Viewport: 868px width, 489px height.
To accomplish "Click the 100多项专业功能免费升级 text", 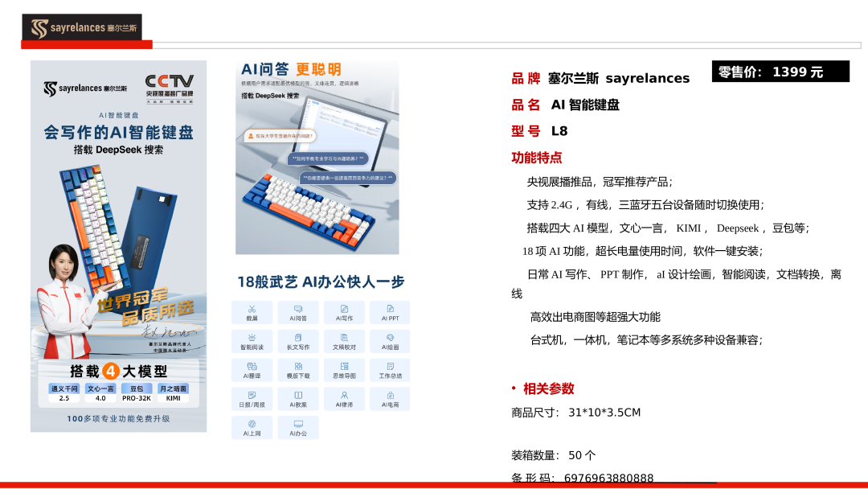I will (x=118, y=419).
